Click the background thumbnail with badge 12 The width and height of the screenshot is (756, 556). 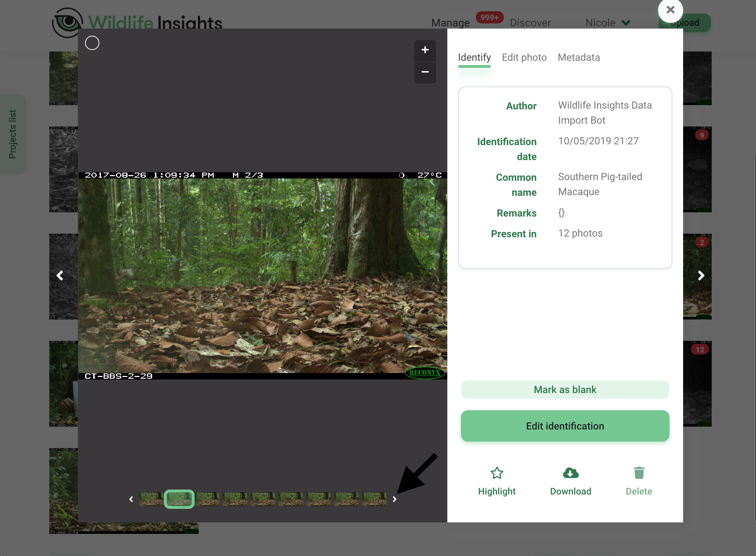[697, 384]
